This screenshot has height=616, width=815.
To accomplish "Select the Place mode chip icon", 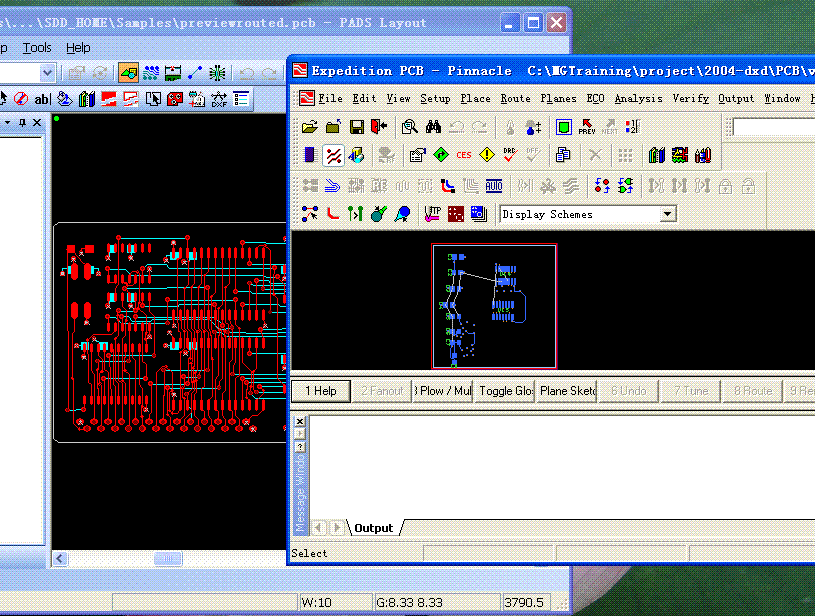I will pyautogui.click(x=310, y=155).
